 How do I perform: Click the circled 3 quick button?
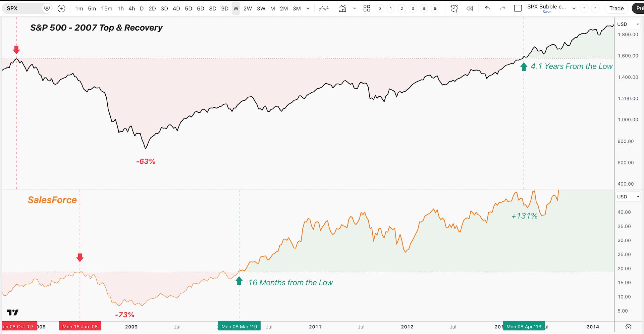click(x=413, y=8)
